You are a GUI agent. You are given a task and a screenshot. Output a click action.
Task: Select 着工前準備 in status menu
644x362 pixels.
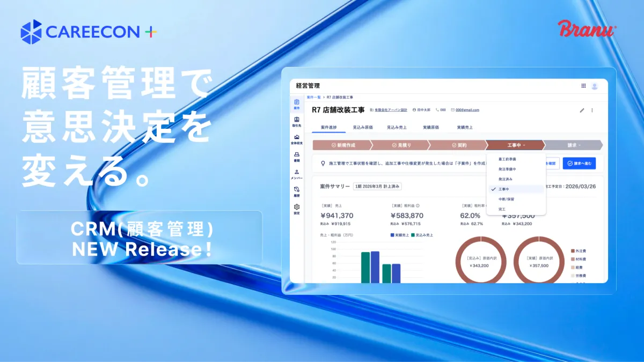click(x=507, y=159)
